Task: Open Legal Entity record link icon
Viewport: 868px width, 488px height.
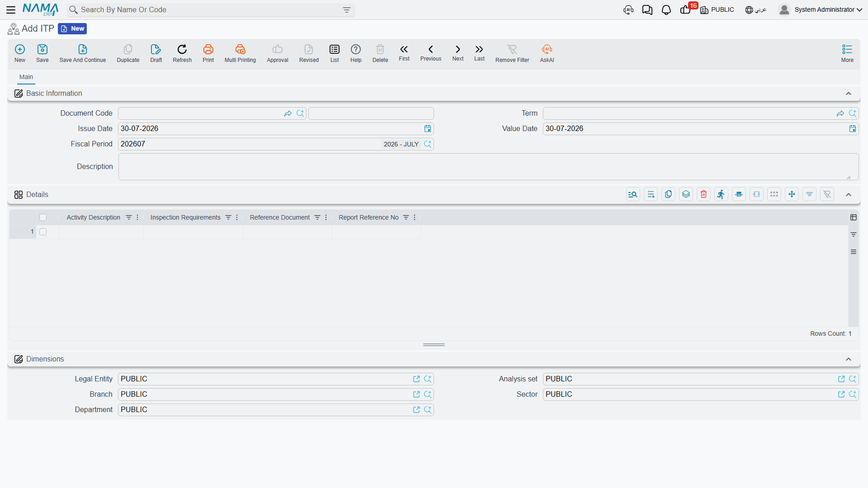Action: 416,379
